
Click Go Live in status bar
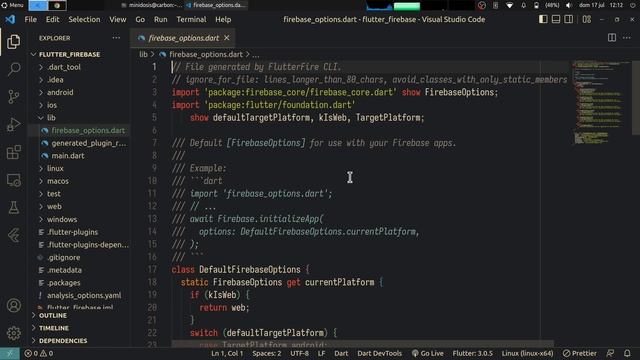coord(427,353)
